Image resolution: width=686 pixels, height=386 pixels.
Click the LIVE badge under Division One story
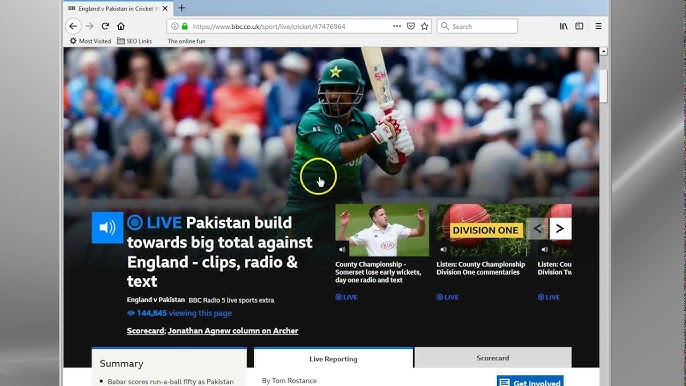pyautogui.click(x=447, y=297)
